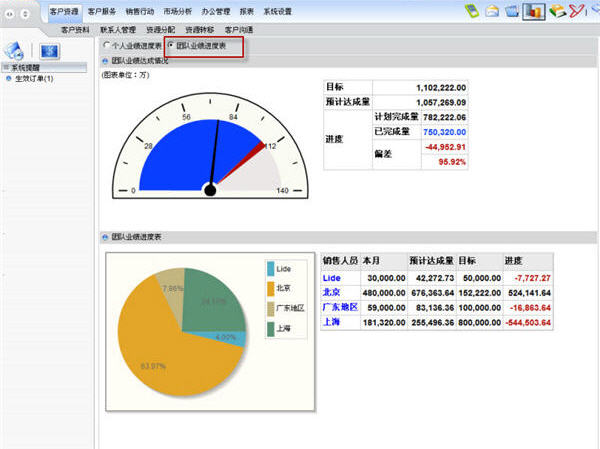600x449 pixels.
Task: Click the 预计达成量 value 1,057,269.09
Action: (x=441, y=103)
